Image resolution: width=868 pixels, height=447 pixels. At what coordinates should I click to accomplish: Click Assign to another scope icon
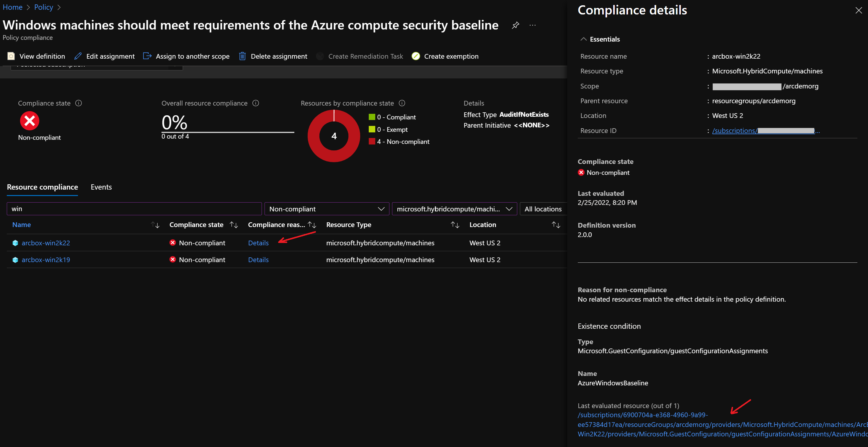[x=147, y=56]
